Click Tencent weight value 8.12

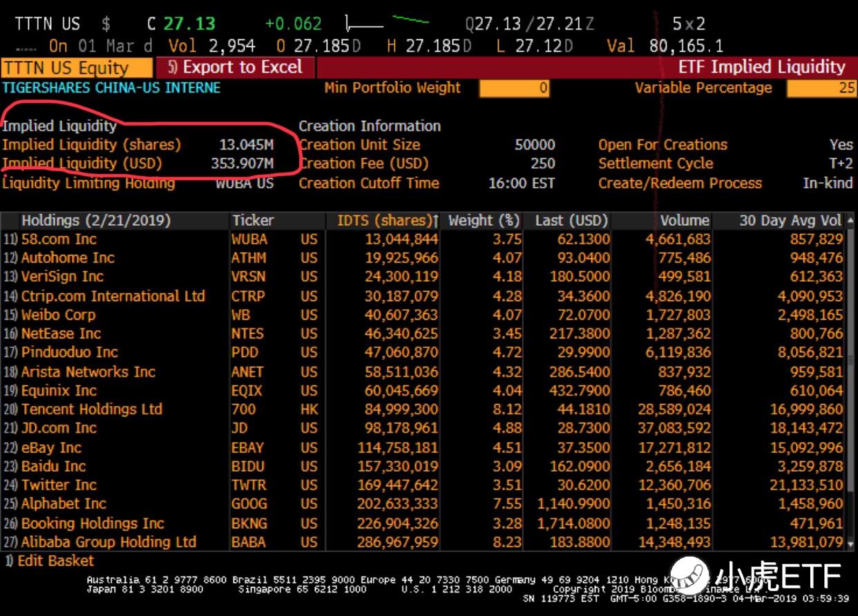coord(507,409)
